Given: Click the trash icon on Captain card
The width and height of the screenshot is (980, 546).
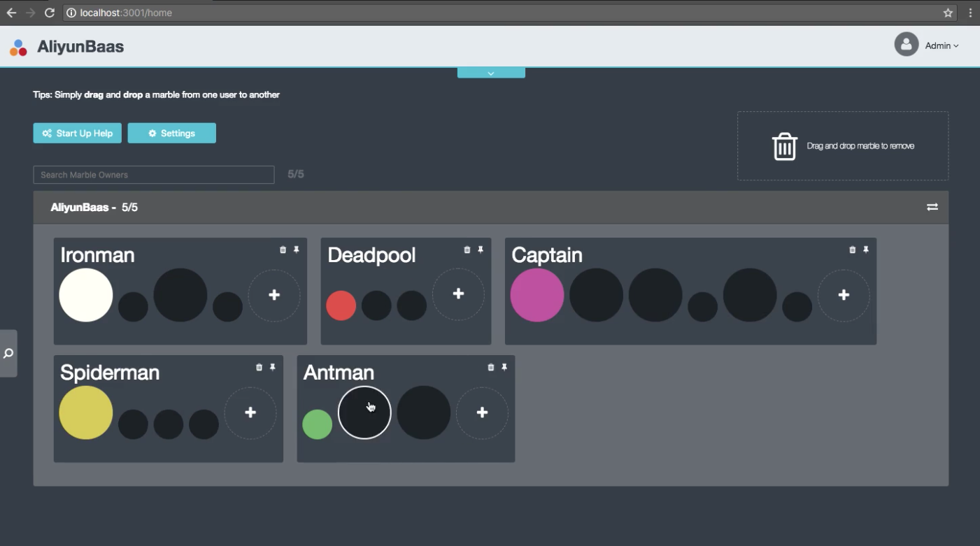Looking at the screenshot, I should point(852,250).
